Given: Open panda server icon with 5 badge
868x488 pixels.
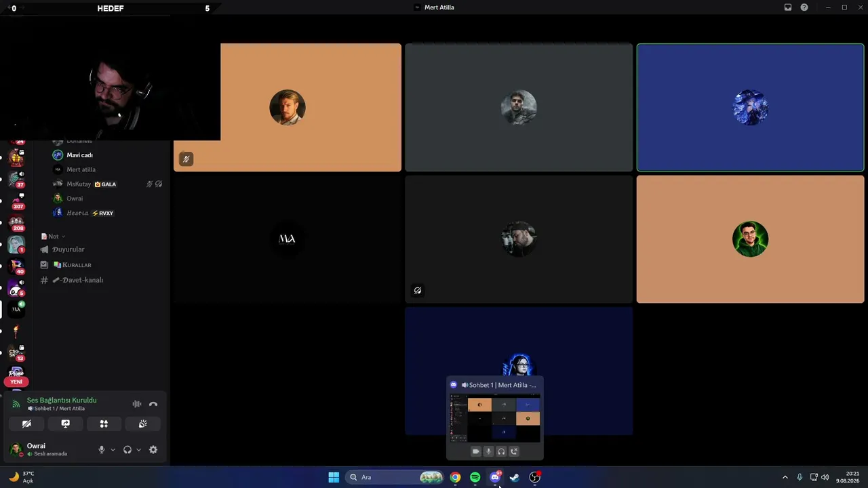Looking at the screenshot, I should [16, 288].
